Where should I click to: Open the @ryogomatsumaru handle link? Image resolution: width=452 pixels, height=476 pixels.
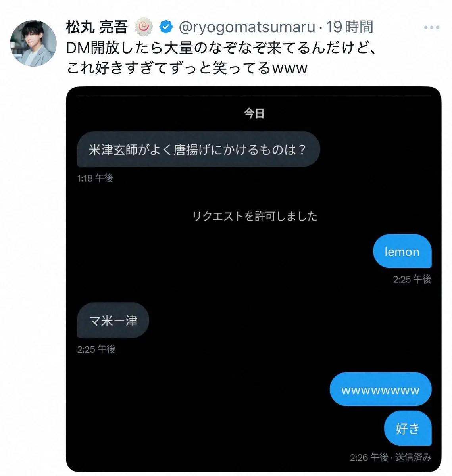tap(247, 27)
